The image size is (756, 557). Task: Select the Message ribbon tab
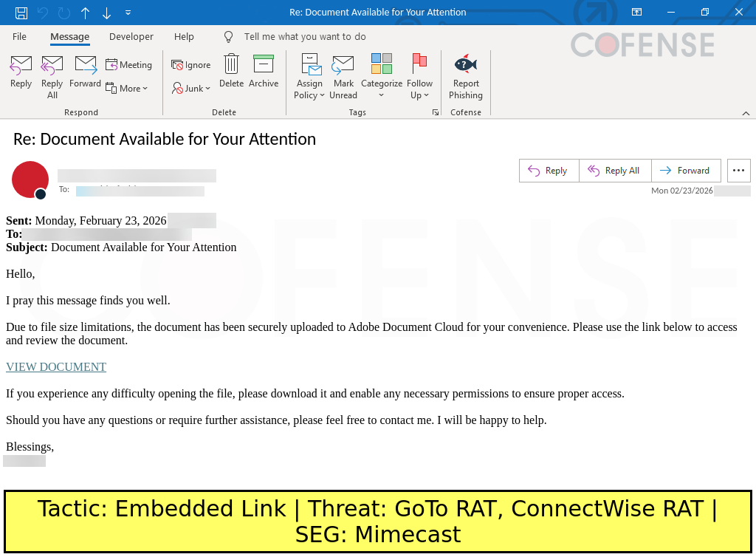coord(70,37)
